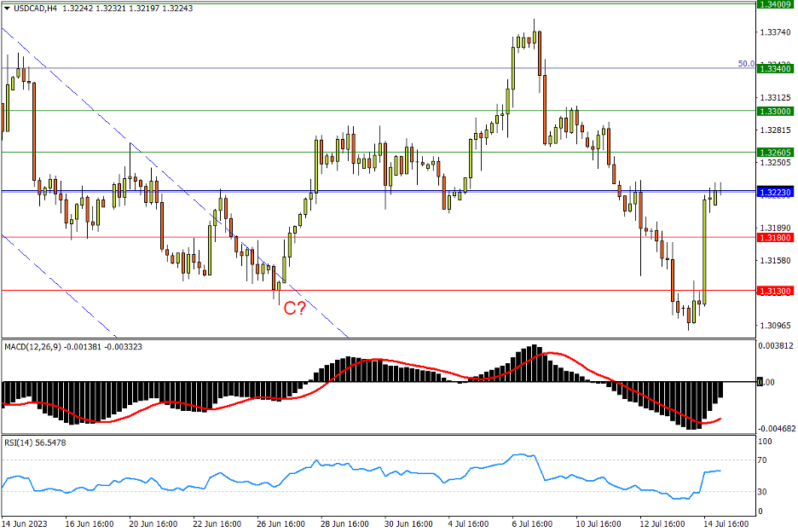This screenshot has width=798, height=532.
Task: Click the red C? wave annotation
Action: pos(295,309)
